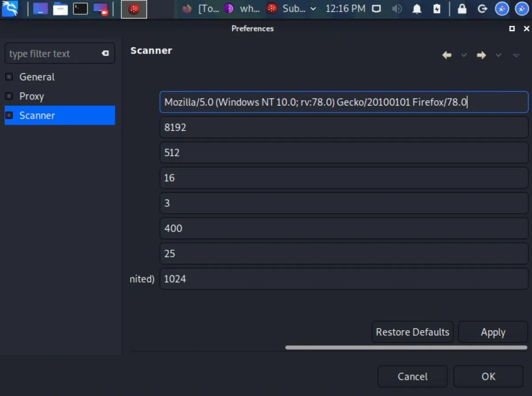Open the back history dropdown arrow
This screenshot has height=396, width=532.
(464, 55)
